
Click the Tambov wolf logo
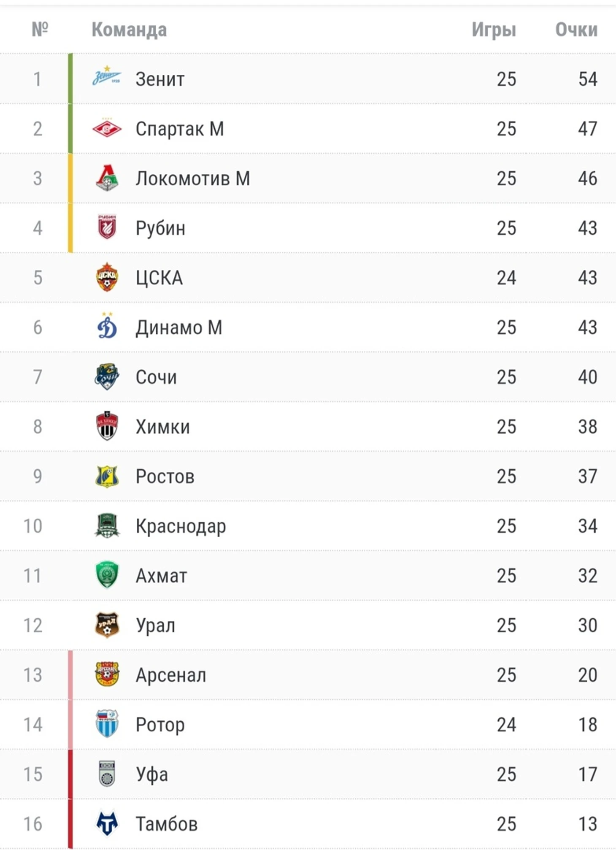(x=107, y=823)
